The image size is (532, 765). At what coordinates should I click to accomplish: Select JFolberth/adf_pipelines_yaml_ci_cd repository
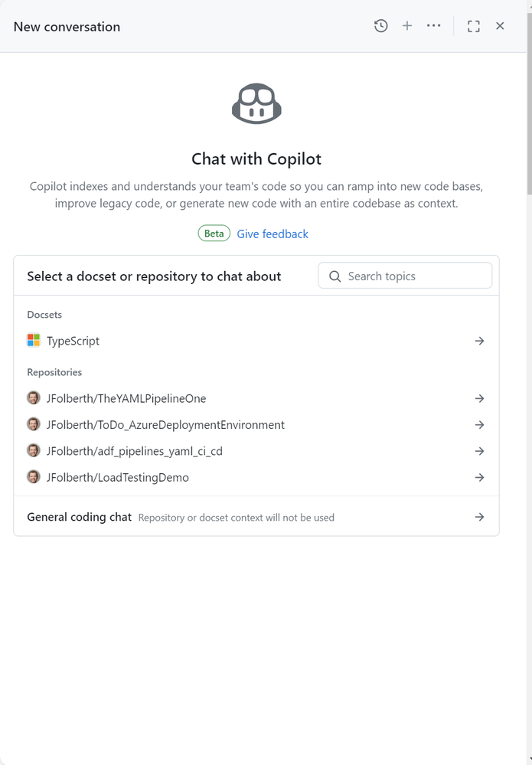pos(134,451)
